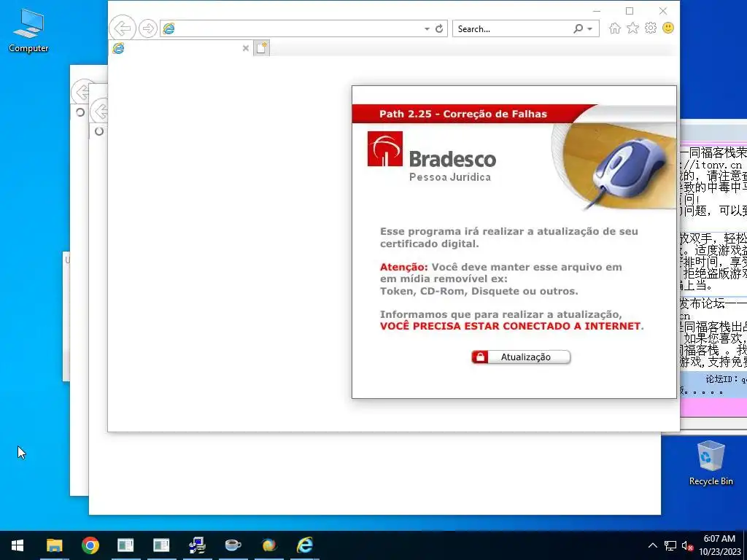The image size is (747, 560).
Task: Click the red 'Atenção:' label
Action: pyautogui.click(x=404, y=267)
